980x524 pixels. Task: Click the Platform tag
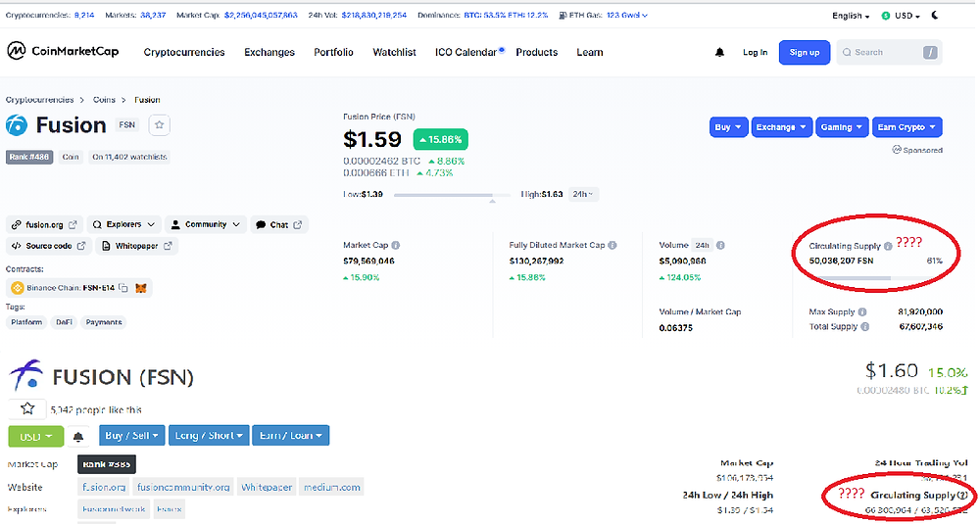click(x=26, y=322)
